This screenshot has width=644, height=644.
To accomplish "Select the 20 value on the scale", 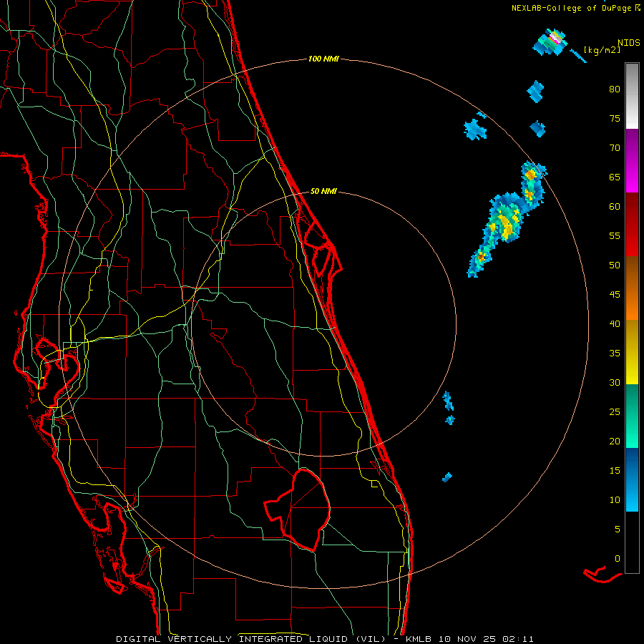I will coord(615,441).
